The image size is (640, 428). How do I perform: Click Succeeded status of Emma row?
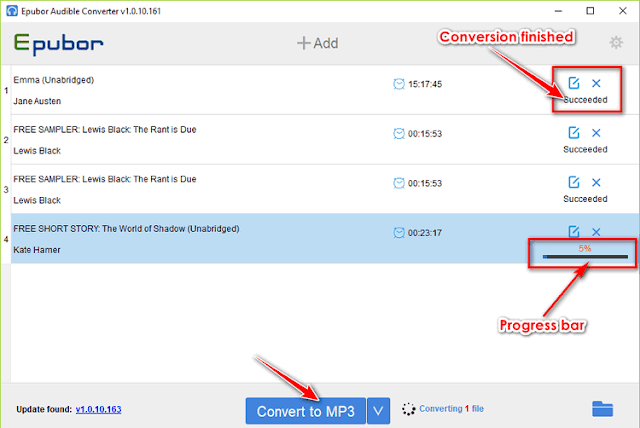click(585, 100)
